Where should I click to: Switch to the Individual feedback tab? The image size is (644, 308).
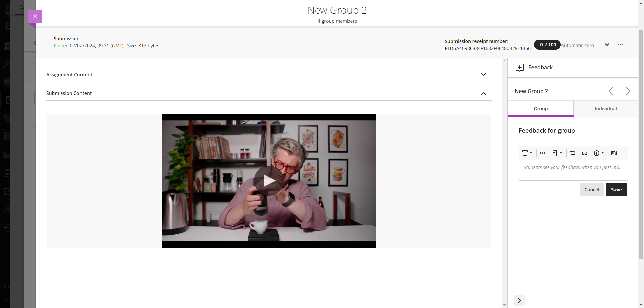click(x=605, y=108)
